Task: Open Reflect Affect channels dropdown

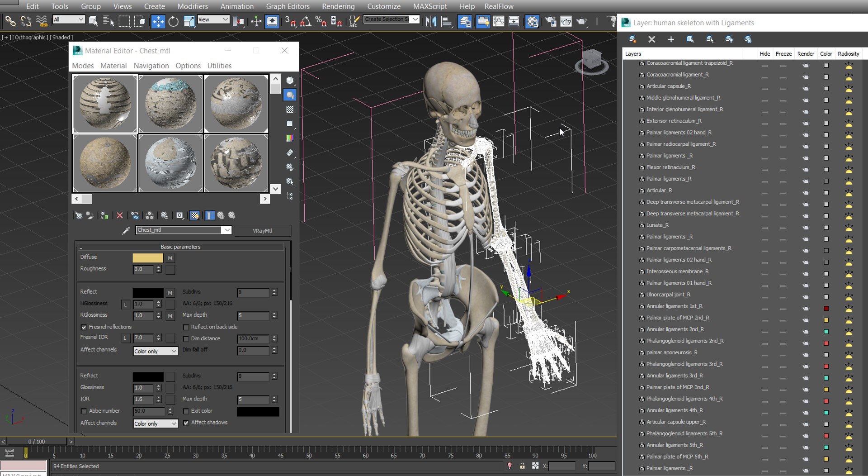Action: click(x=156, y=351)
